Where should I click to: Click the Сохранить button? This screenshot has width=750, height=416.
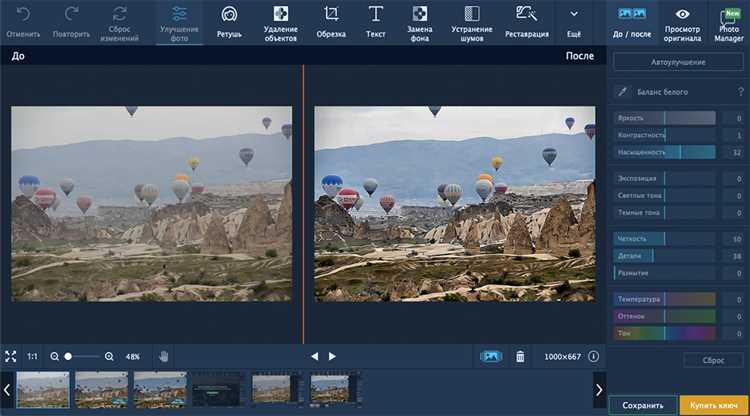(x=643, y=405)
